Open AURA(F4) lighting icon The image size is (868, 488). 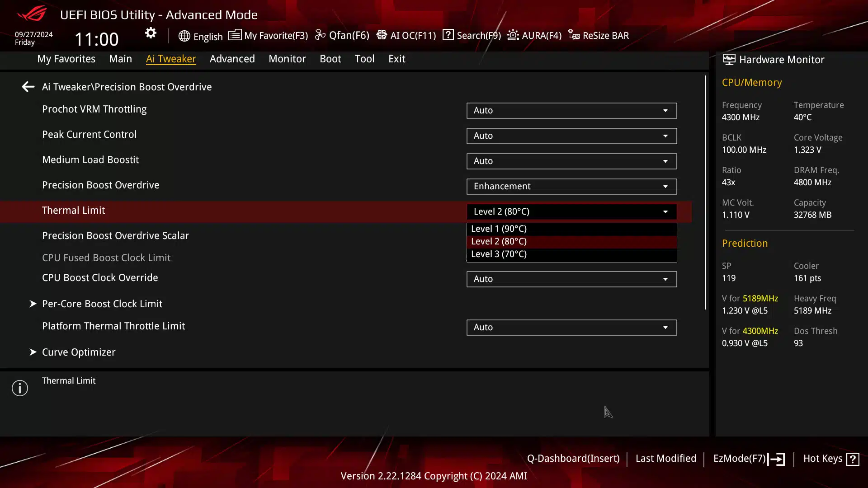(513, 35)
